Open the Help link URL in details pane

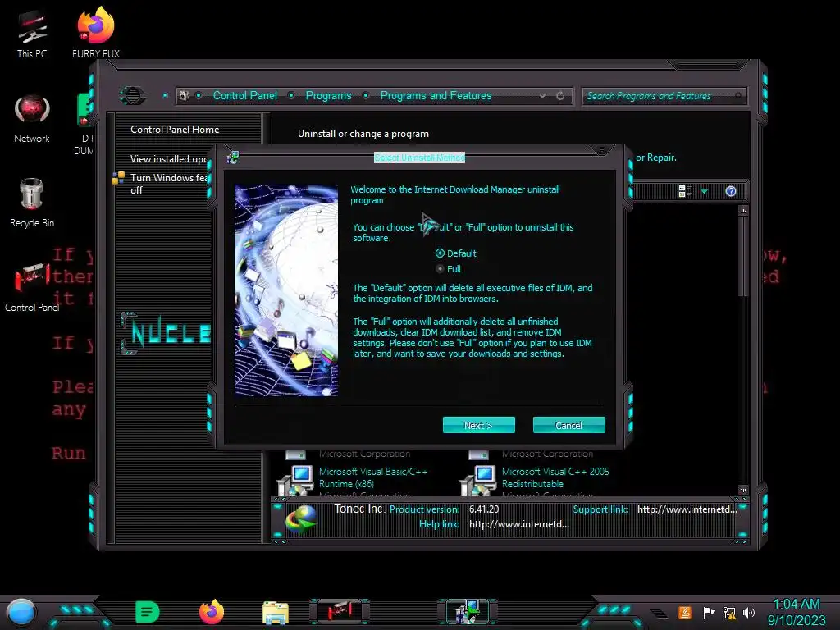click(x=519, y=524)
